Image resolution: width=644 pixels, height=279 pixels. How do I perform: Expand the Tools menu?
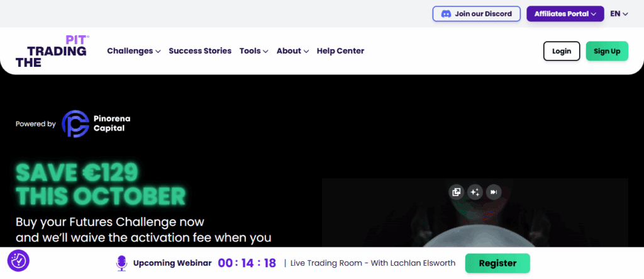point(253,51)
